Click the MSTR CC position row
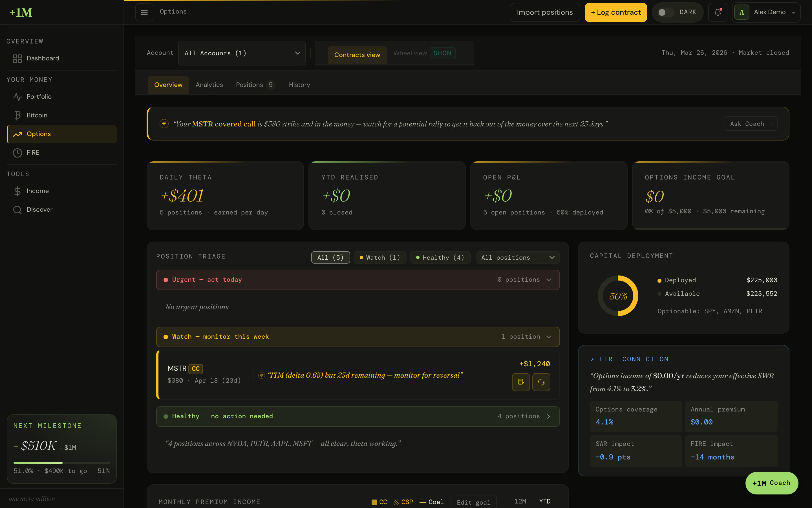The image size is (812, 508). click(358, 375)
